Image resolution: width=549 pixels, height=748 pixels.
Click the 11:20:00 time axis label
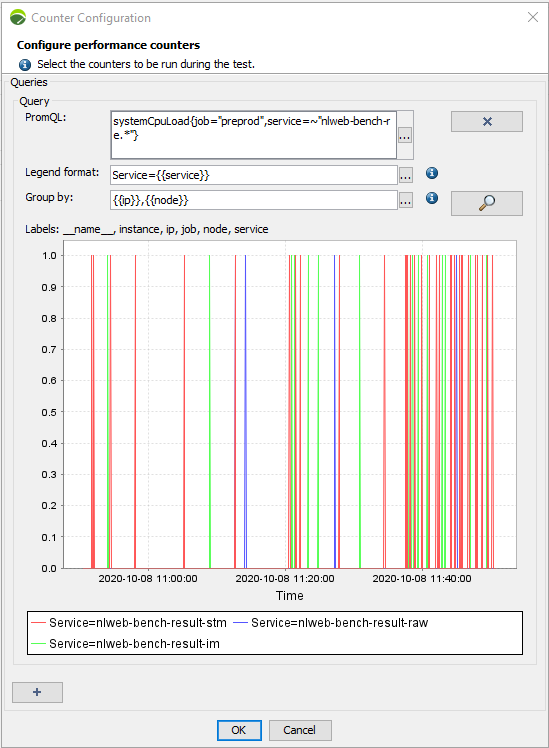coord(285,579)
